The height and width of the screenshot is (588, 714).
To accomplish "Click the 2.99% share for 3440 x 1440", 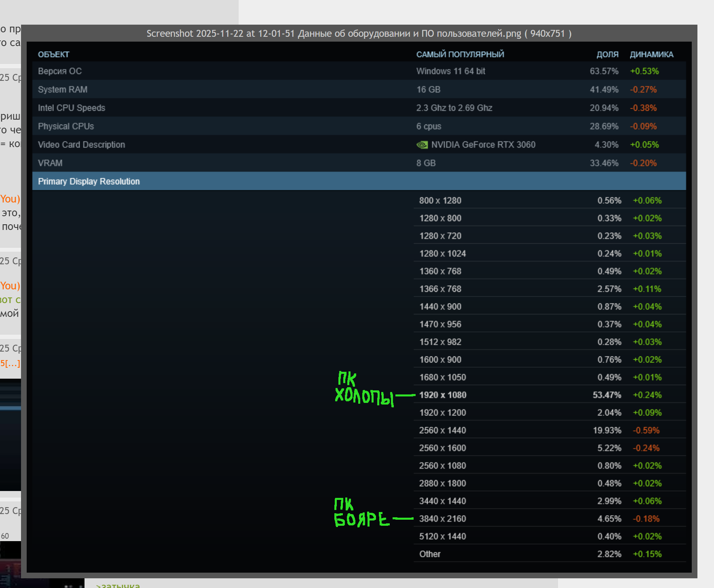I will (x=609, y=501).
